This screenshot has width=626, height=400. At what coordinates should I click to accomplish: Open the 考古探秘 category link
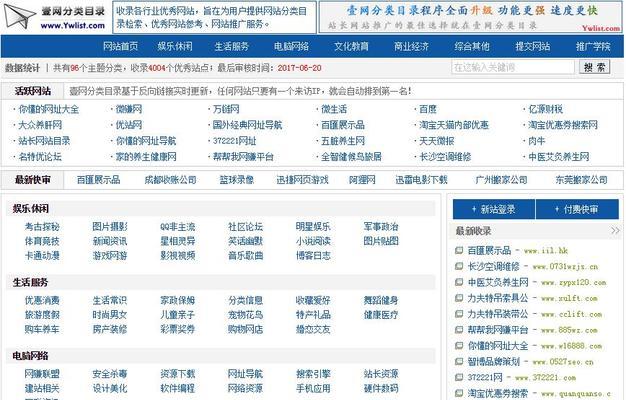tap(42, 227)
